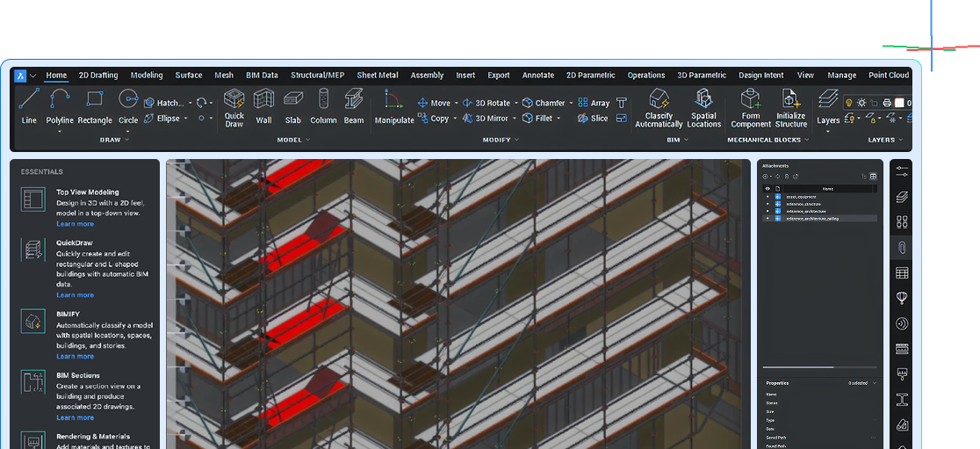The image size is (980, 449).
Task: Open the Layers panel in the ribbon
Action: click(x=828, y=106)
